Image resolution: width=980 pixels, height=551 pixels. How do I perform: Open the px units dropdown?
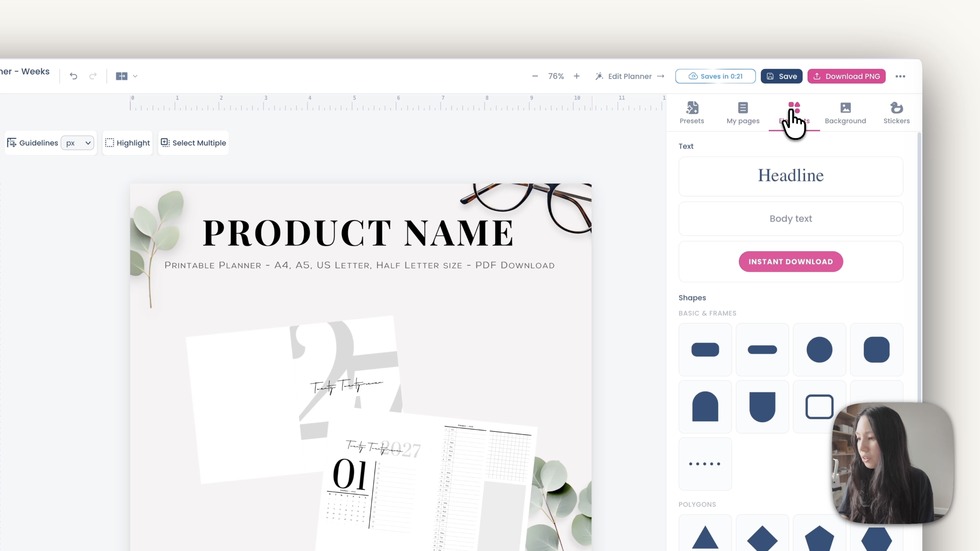point(78,143)
